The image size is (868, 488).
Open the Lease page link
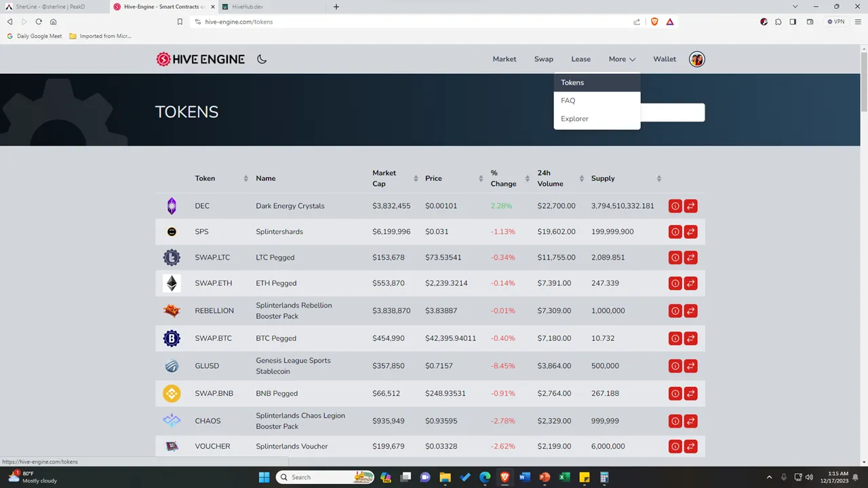click(580, 59)
